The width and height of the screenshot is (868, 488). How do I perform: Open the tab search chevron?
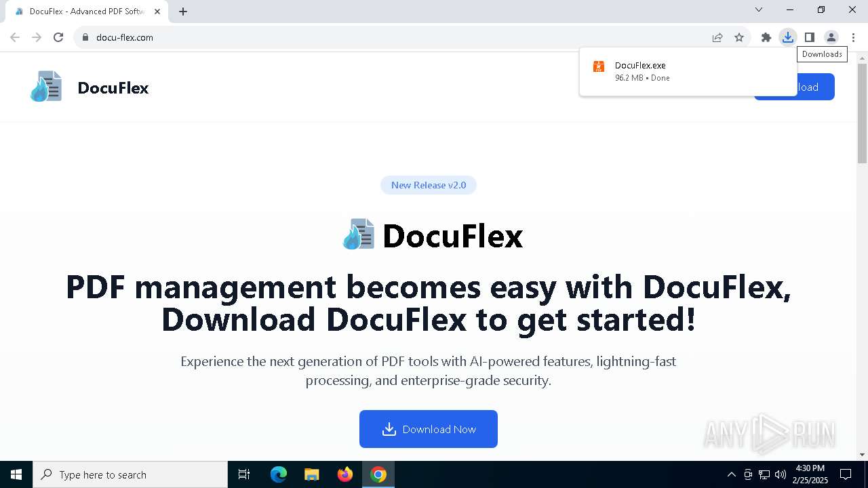[759, 9]
